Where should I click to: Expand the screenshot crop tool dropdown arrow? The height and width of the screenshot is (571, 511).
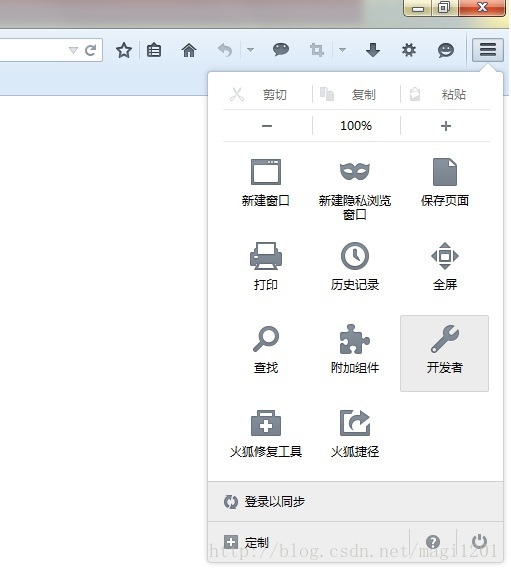click(x=342, y=50)
